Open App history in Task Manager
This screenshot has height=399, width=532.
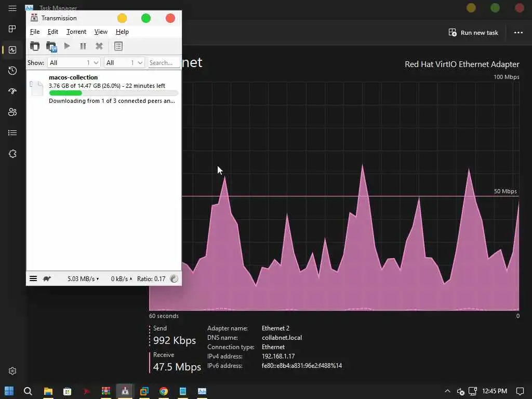click(12, 71)
